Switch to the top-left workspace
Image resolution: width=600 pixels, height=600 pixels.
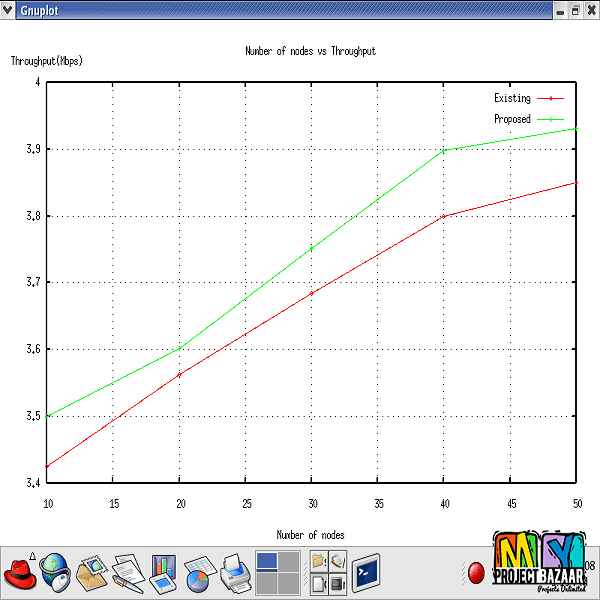point(267,561)
